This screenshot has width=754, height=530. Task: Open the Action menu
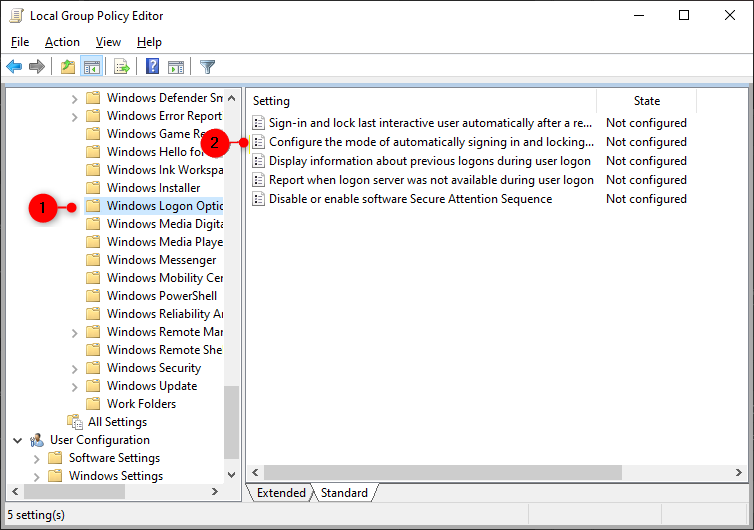pos(62,42)
